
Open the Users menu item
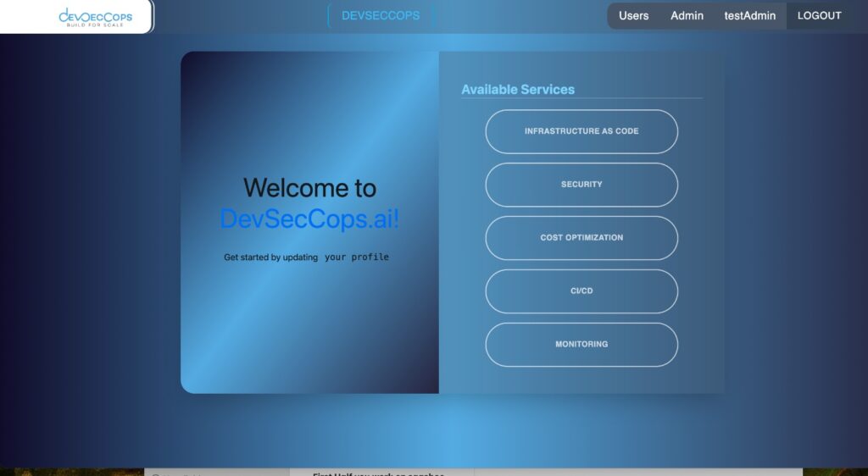click(x=633, y=15)
